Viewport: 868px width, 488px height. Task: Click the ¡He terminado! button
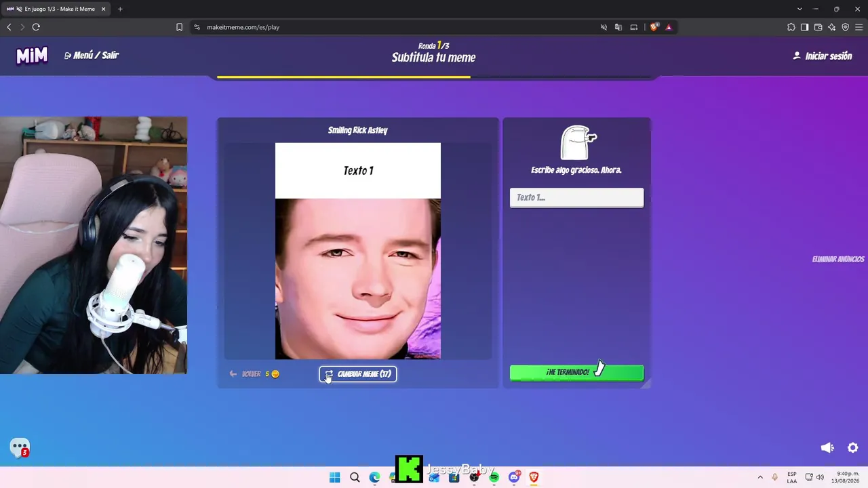(576, 372)
